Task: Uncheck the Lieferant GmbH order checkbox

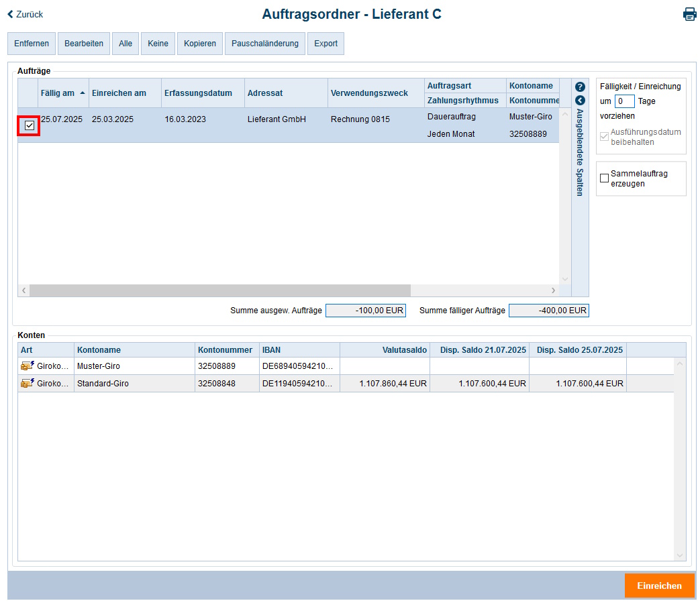Action: coord(29,125)
